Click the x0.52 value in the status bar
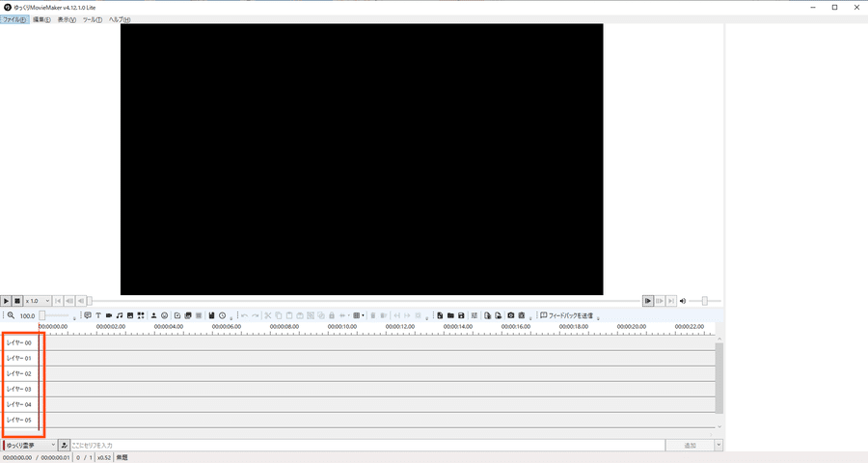 [x=104, y=458]
